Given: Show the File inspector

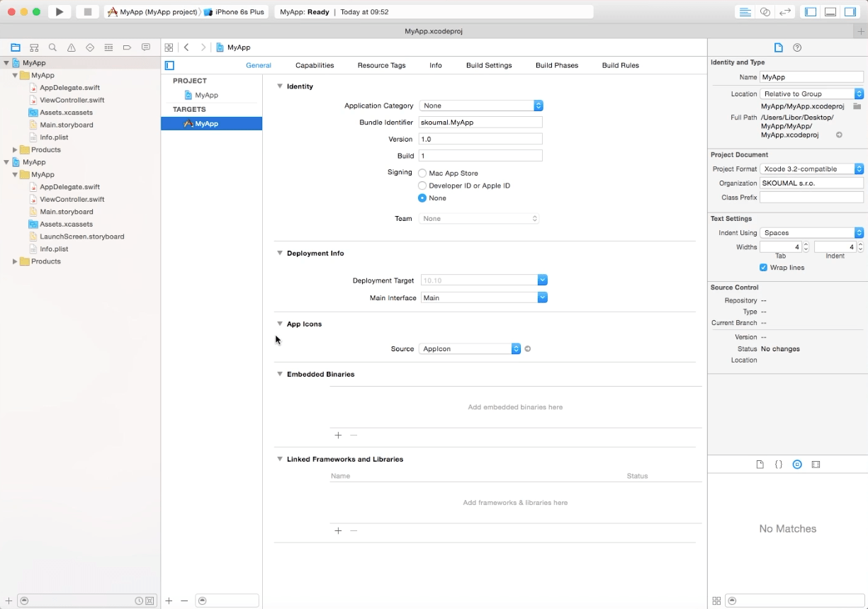Looking at the screenshot, I should (779, 47).
